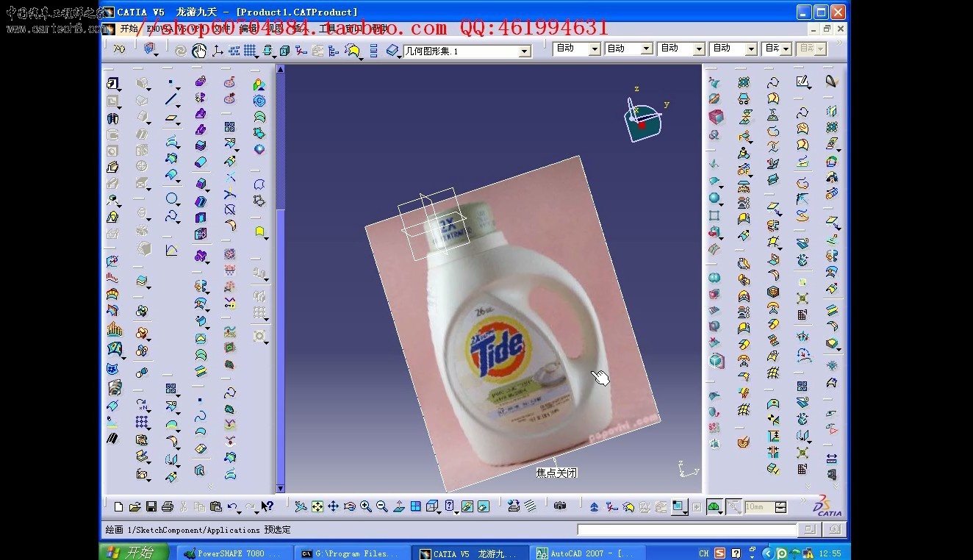The width and height of the screenshot is (973, 560).
Task: Toggle the multi-view layout icon
Action: pyautogui.click(x=415, y=506)
